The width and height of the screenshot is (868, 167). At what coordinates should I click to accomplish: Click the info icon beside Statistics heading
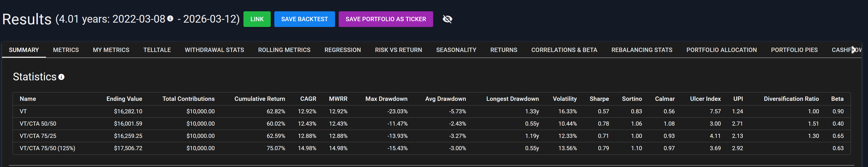(x=61, y=77)
